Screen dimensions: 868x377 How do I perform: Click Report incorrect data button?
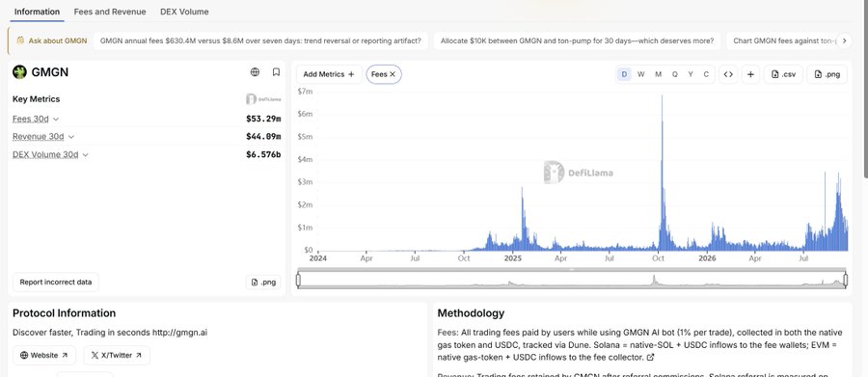click(56, 282)
